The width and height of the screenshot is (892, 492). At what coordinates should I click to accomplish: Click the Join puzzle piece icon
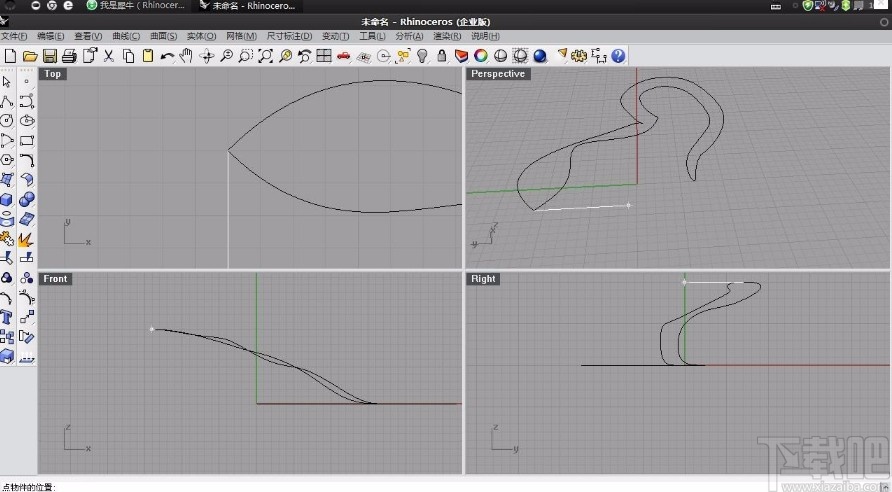point(7,239)
